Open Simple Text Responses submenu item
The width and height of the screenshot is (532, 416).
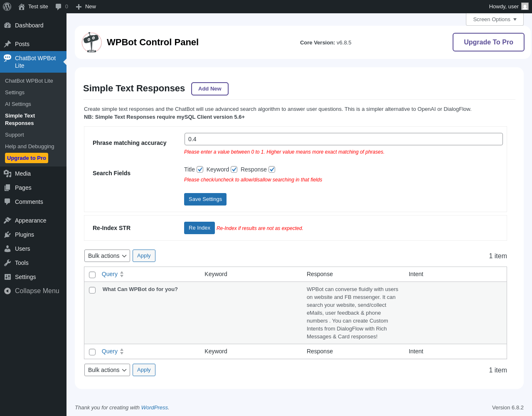coord(20,120)
